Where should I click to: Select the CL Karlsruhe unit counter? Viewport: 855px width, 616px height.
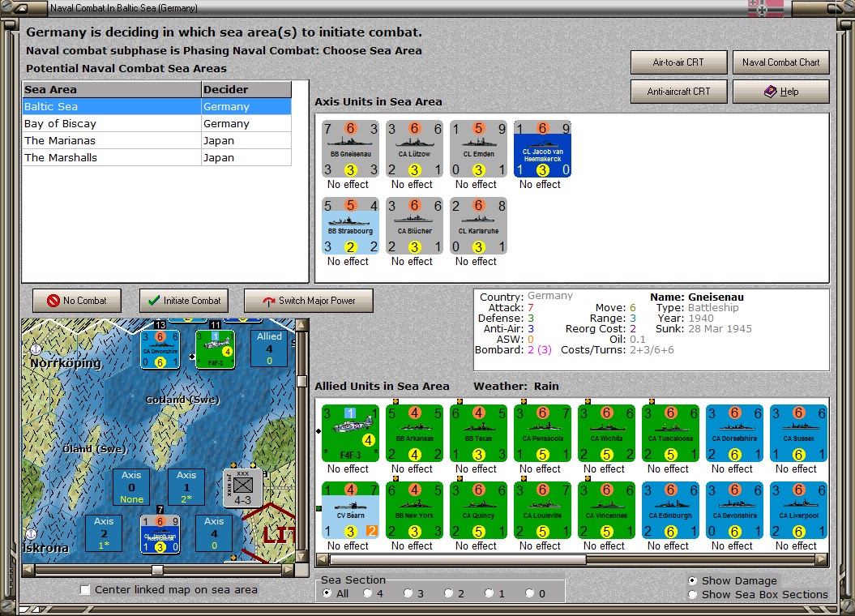coord(478,225)
